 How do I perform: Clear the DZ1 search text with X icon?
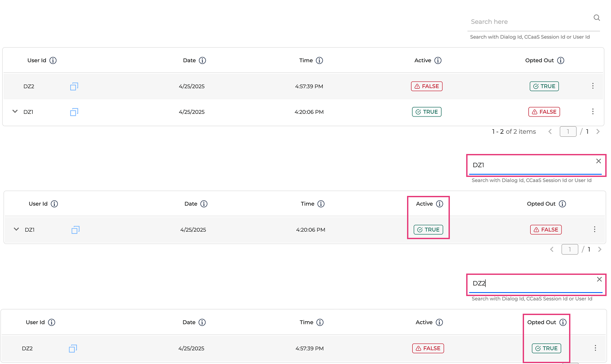click(599, 161)
